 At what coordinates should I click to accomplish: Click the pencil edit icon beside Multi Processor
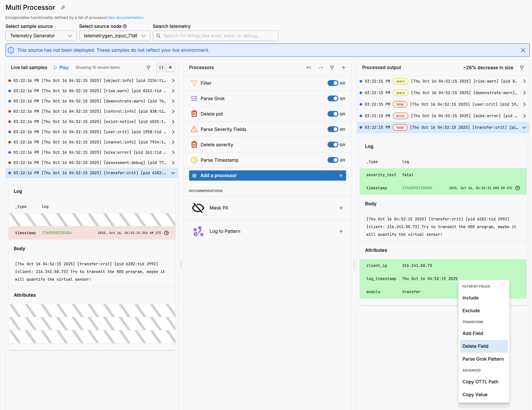[x=63, y=8]
